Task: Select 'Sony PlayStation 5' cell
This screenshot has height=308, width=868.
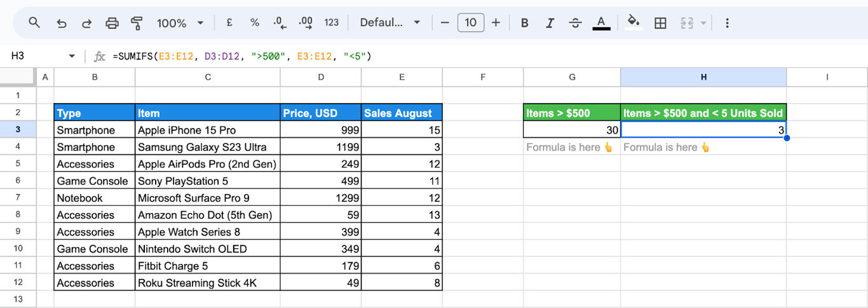Action: pos(208,181)
